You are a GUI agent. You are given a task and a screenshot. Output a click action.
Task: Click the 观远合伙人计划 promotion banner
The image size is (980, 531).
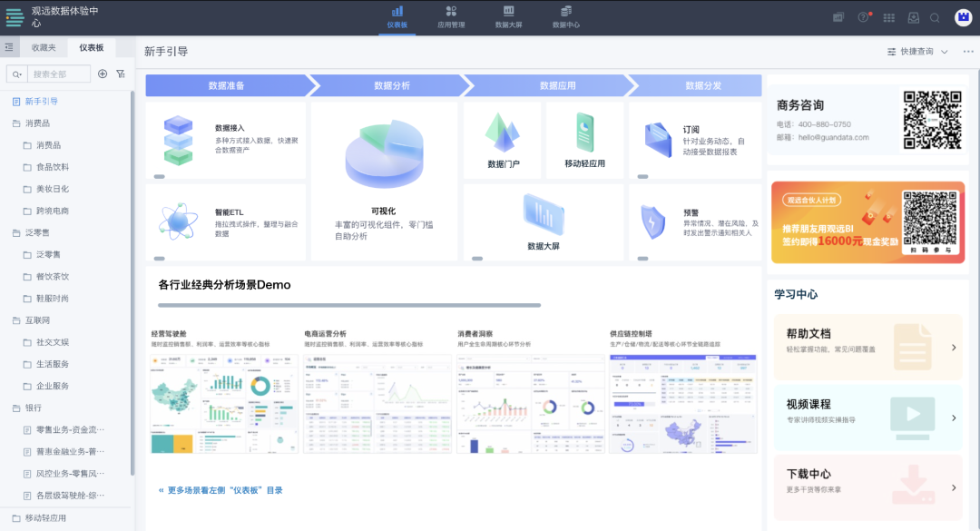(868, 222)
